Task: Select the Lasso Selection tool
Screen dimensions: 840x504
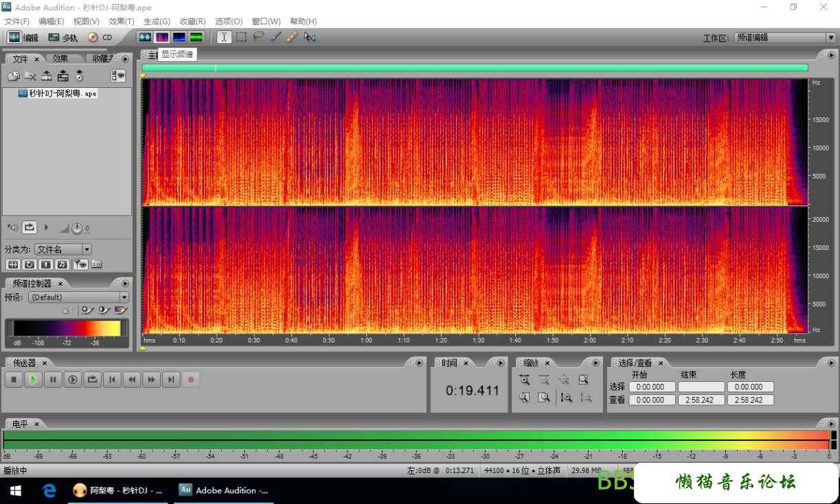Action: coord(258,37)
